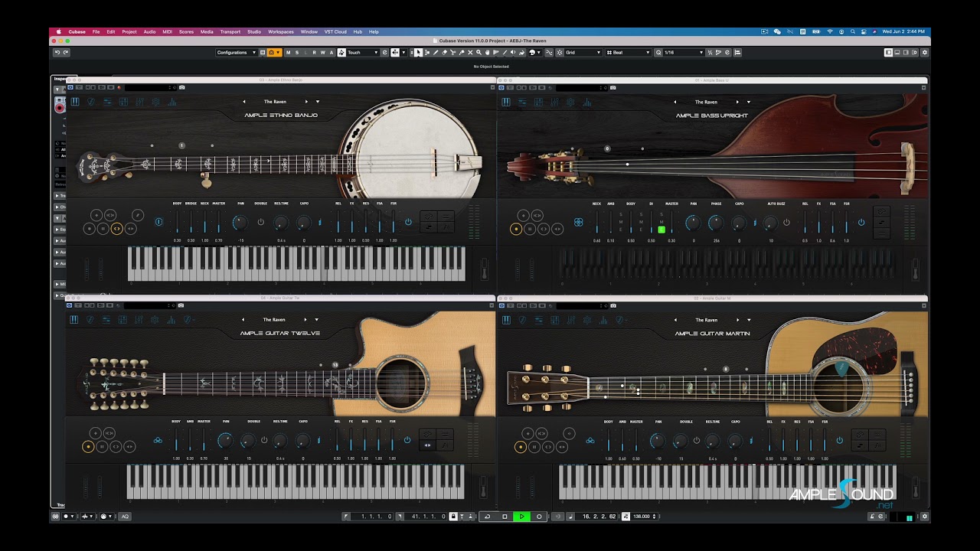Viewport: 980px width, 551px height.
Task: Select the Object Selection arrow tool in Cubase
Action: pos(418,52)
